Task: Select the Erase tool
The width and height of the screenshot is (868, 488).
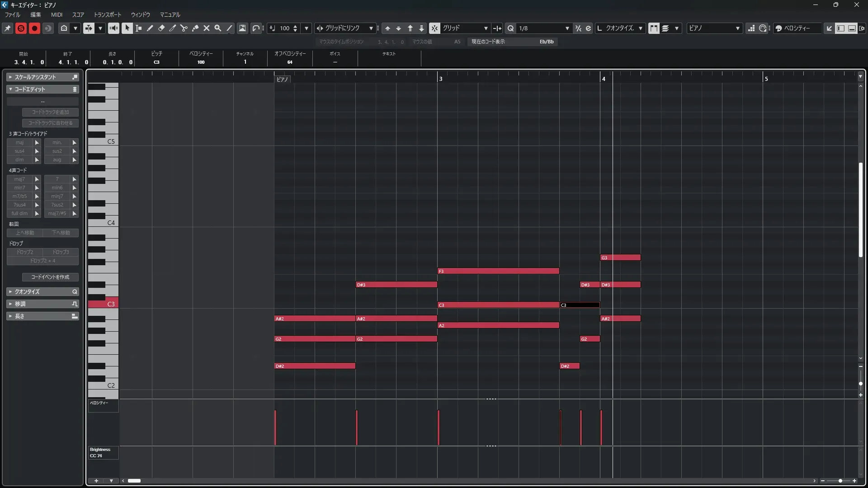Action: (x=161, y=28)
